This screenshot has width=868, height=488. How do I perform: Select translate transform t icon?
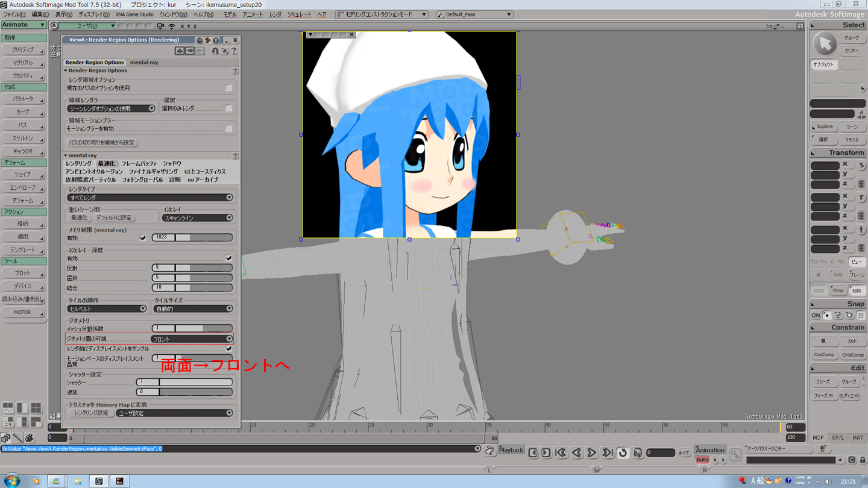click(x=861, y=230)
